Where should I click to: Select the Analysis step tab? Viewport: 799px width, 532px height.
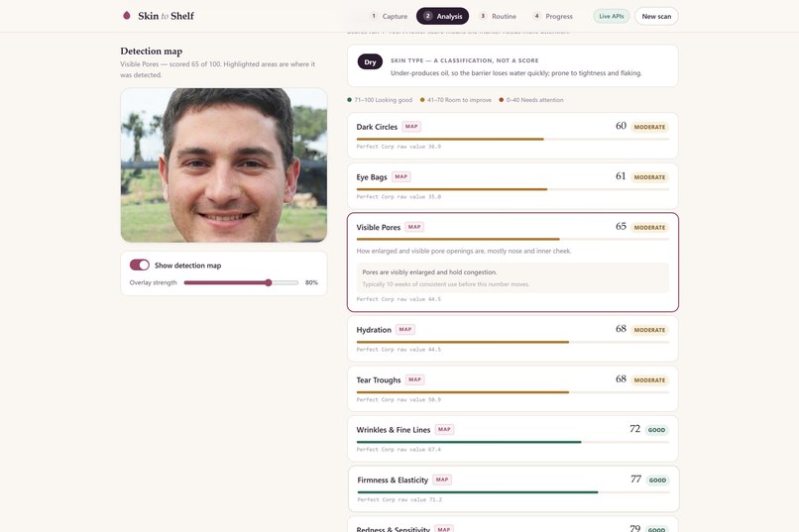tap(442, 16)
